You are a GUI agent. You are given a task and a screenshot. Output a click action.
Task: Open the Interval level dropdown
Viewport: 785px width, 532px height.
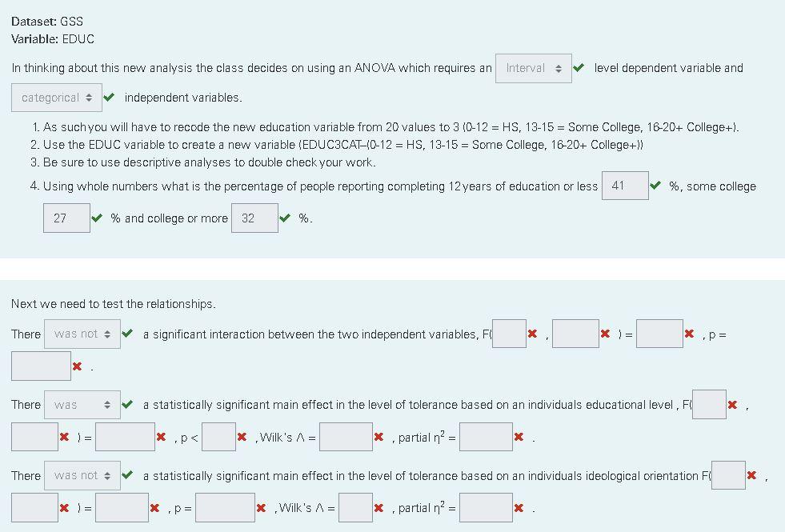(532, 68)
